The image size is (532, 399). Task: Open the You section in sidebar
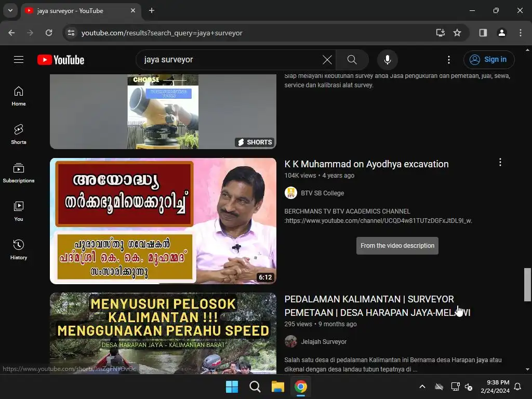click(x=19, y=211)
